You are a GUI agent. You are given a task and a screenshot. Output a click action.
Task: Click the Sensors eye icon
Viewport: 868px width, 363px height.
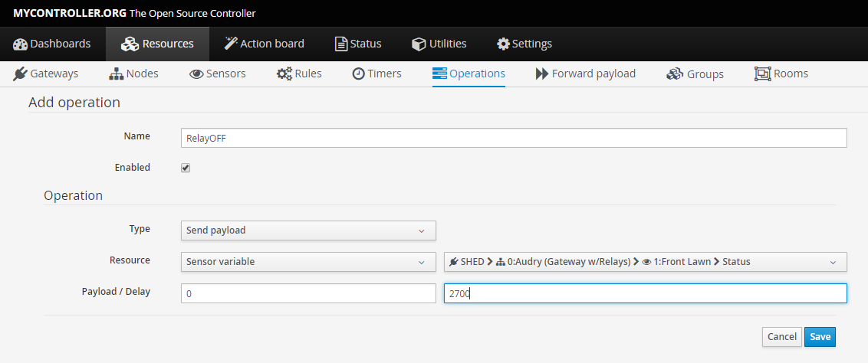click(x=196, y=74)
